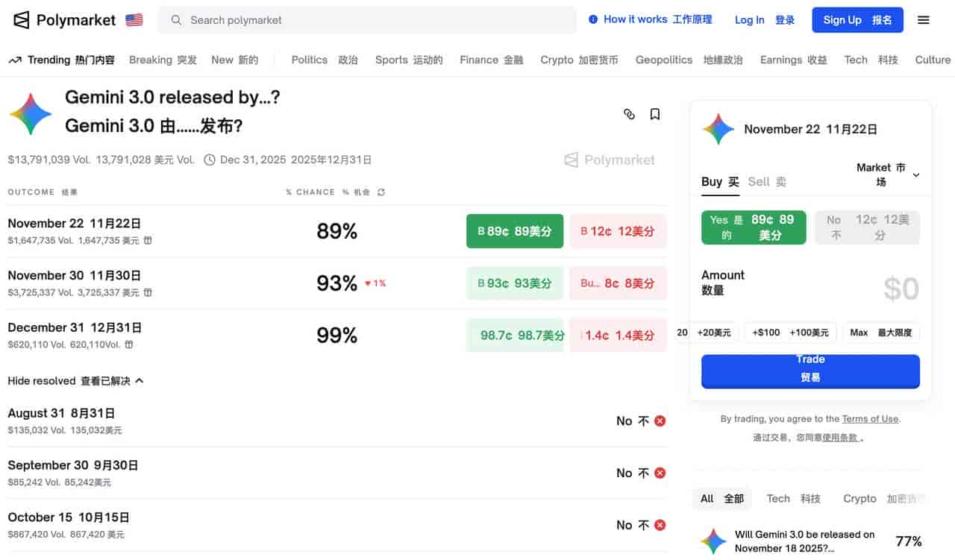
Task: Click the August 31 resolved row
Action: 337,421
